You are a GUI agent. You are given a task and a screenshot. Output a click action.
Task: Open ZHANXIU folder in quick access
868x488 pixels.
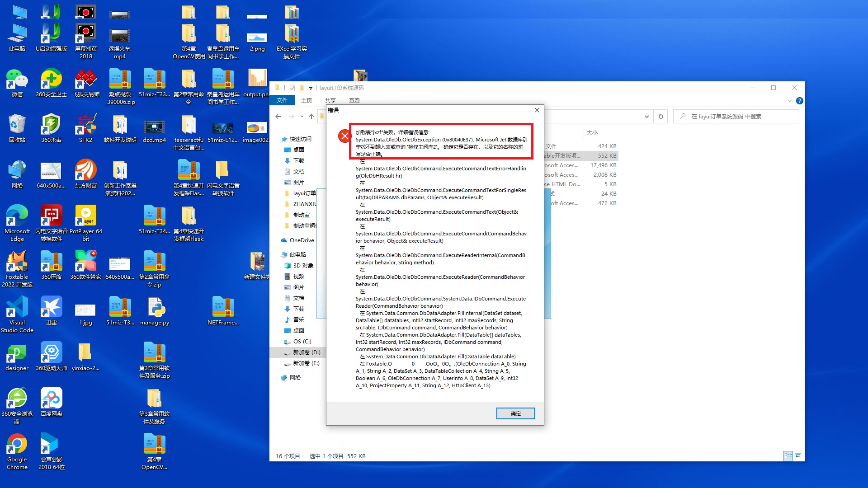tap(300, 204)
